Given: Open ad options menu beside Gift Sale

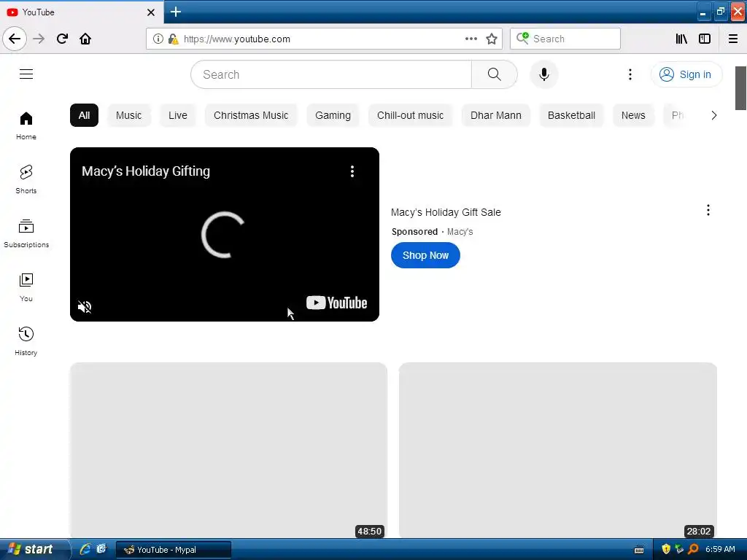Looking at the screenshot, I should tap(708, 210).
